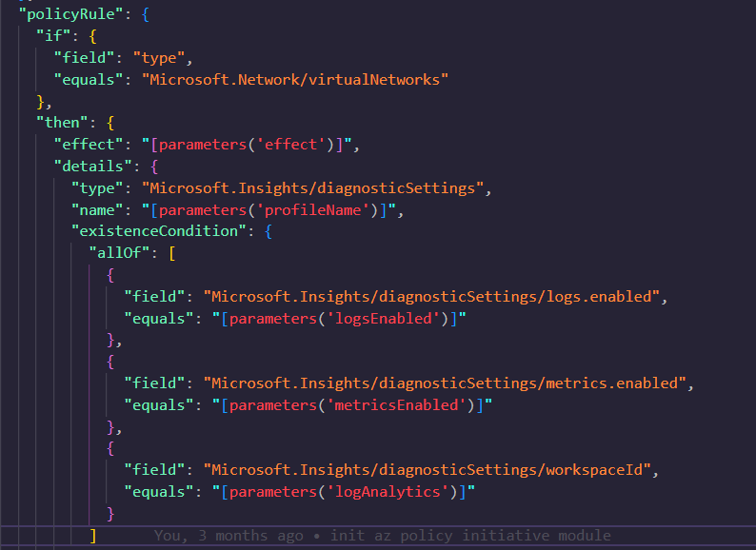Place cursor on the "if" key

(53, 35)
